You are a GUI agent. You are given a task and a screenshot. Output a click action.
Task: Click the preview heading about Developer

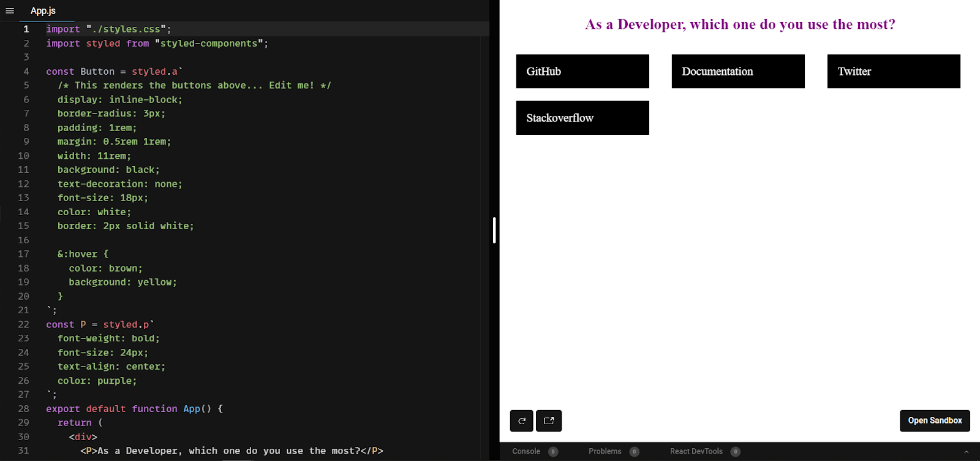740,25
